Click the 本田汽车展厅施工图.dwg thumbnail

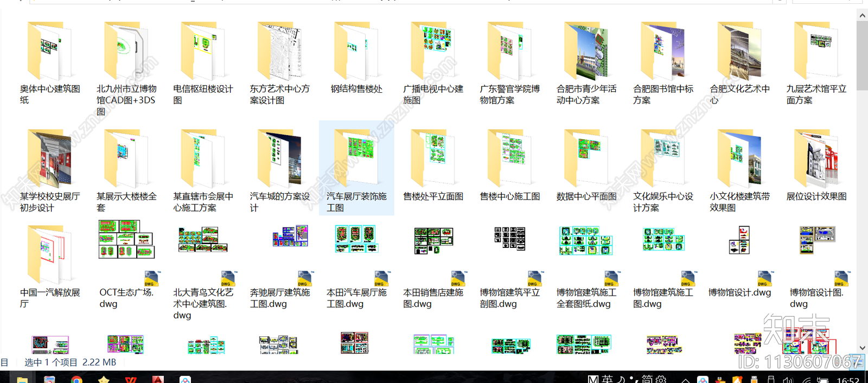pyautogui.click(x=356, y=239)
